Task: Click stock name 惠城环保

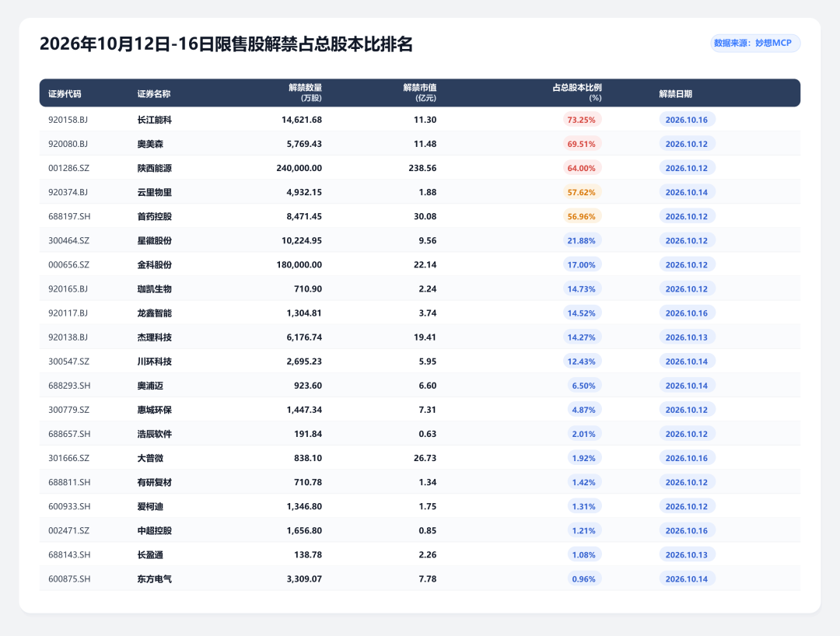Action: click(x=154, y=410)
